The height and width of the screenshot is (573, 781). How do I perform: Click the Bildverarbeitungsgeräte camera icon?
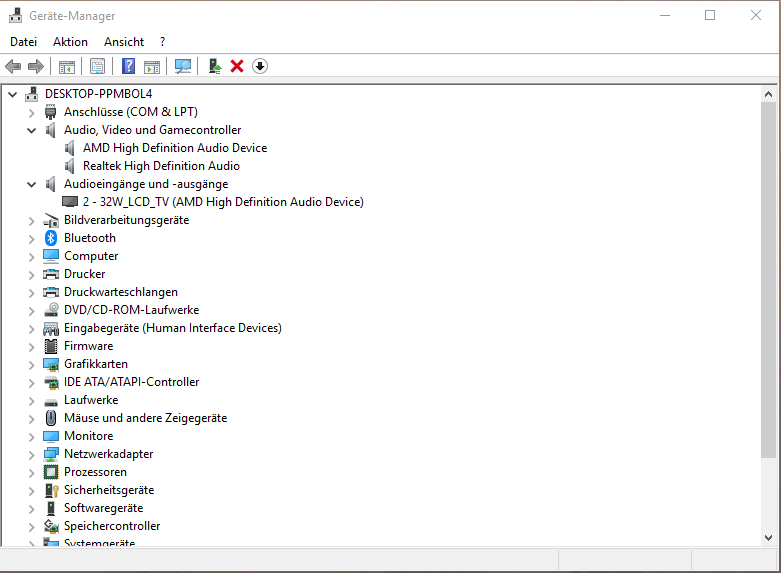click(51, 220)
